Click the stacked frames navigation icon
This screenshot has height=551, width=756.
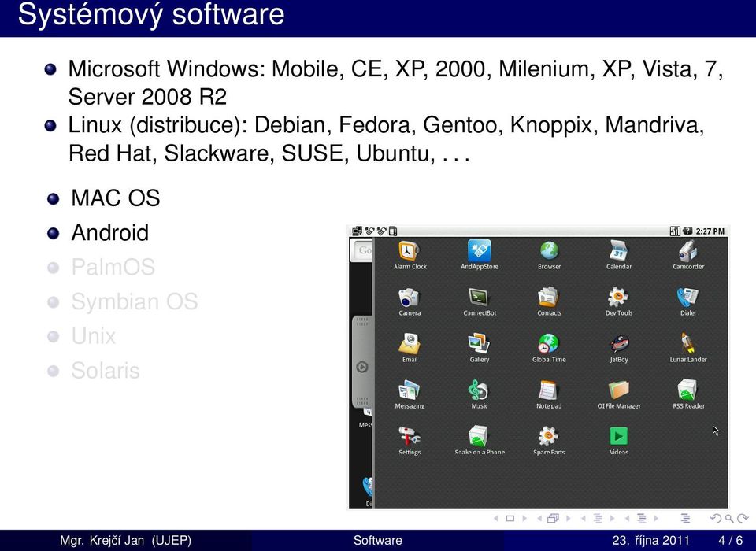pyautogui.click(x=553, y=518)
